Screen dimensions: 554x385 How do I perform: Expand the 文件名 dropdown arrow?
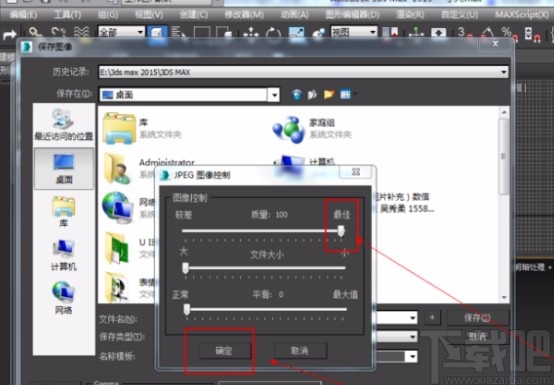[x=412, y=318]
